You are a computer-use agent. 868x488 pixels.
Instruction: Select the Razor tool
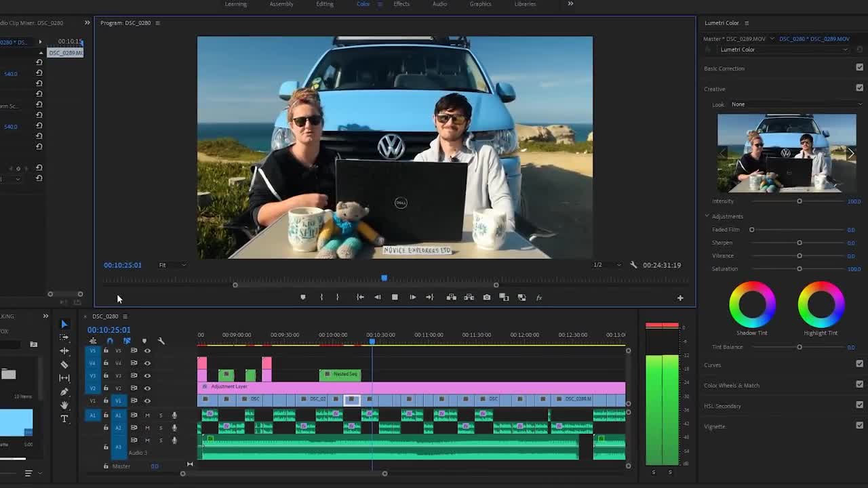tap(64, 365)
